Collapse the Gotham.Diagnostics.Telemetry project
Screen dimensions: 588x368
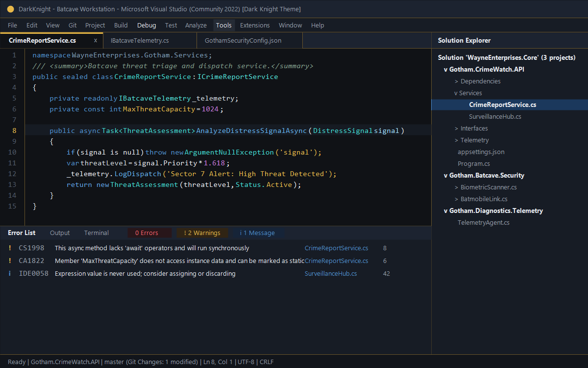446,211
